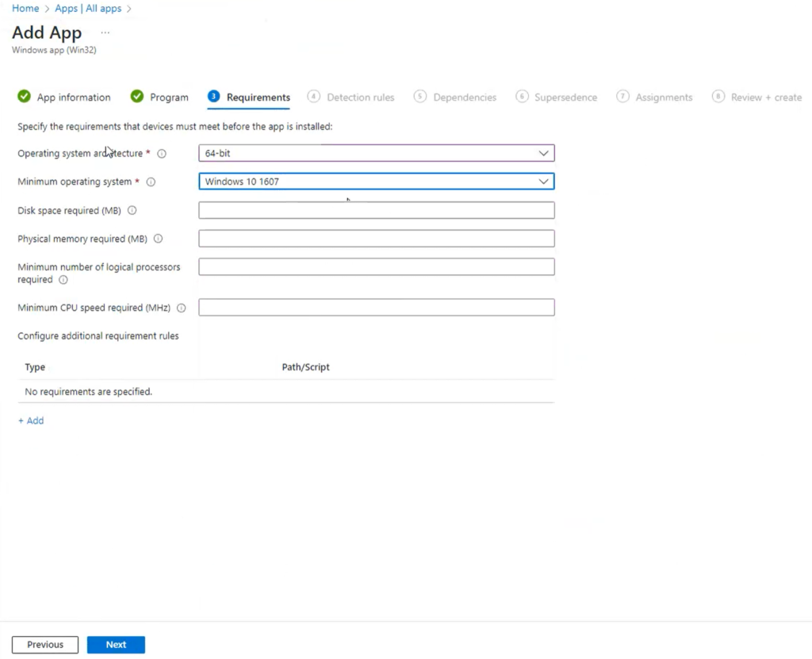Go to the App information tab

click(72, 96)
